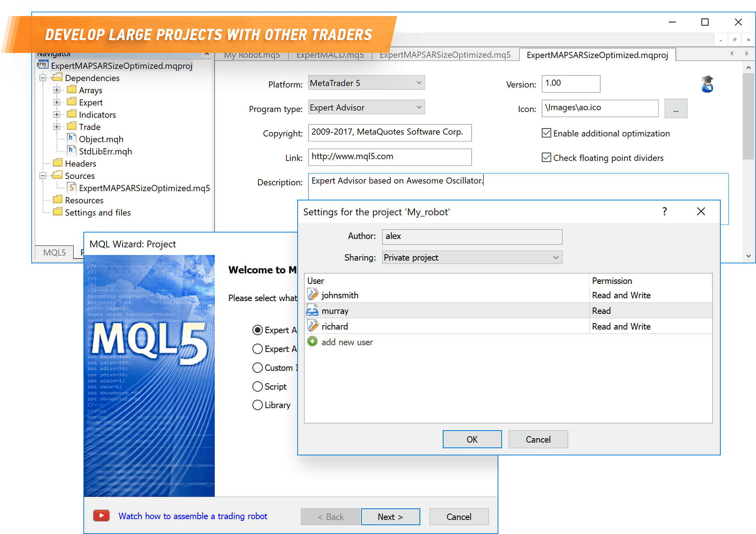
Task: Switch to the ExpertMACD.mq5 tab
Action: [x=329, y=55]
